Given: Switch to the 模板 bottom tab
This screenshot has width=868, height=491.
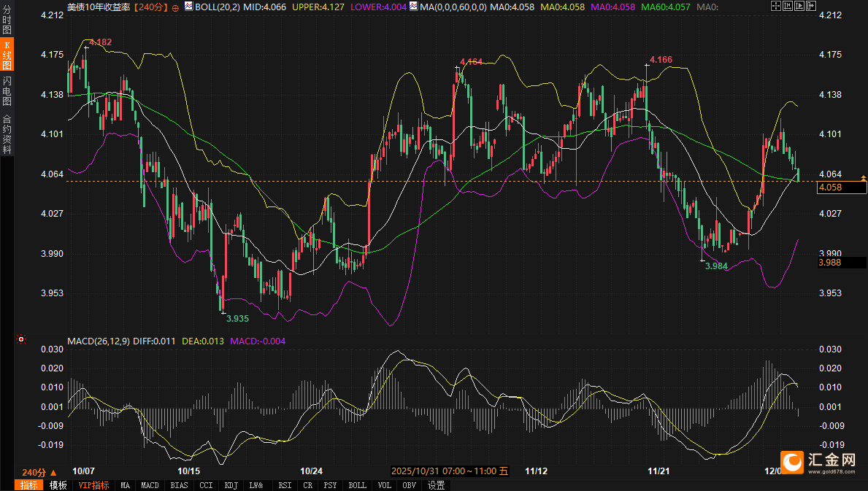Looking at the screenshot, I should point(58,485).
